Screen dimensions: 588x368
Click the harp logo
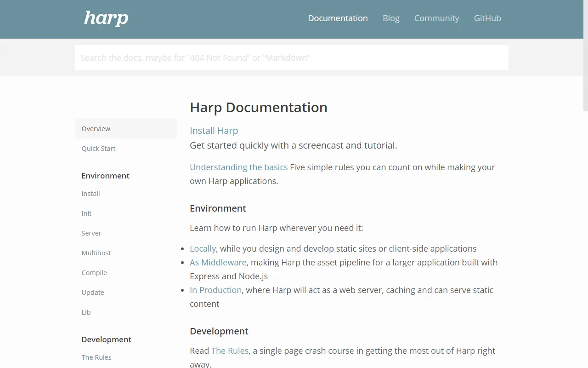(x=106, y=18)
